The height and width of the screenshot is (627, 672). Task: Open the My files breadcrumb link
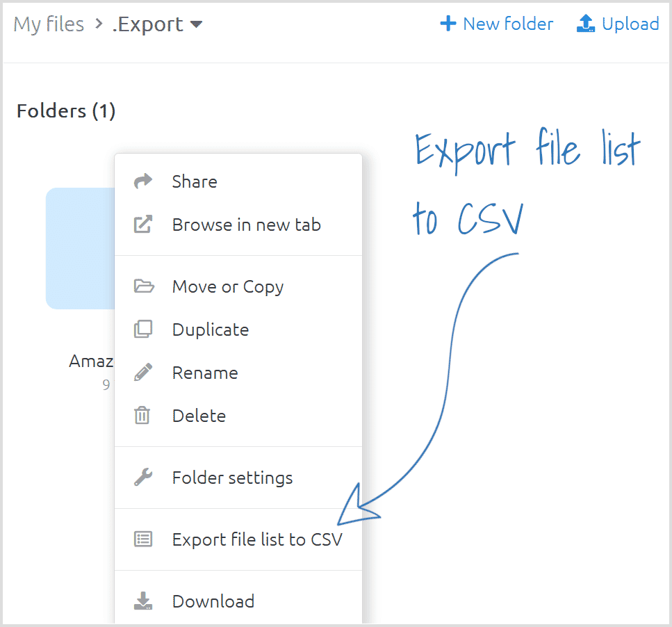pos(49,24)
